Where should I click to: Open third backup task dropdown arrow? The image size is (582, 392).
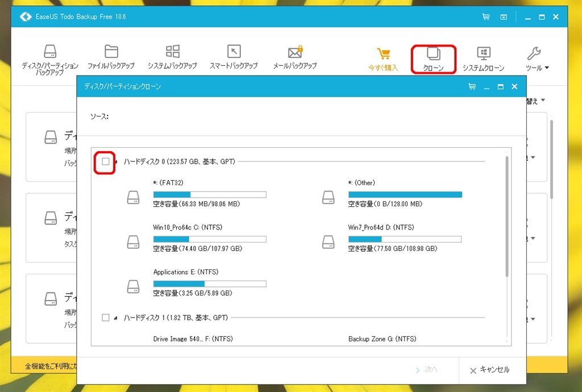[x=533, y=319]
